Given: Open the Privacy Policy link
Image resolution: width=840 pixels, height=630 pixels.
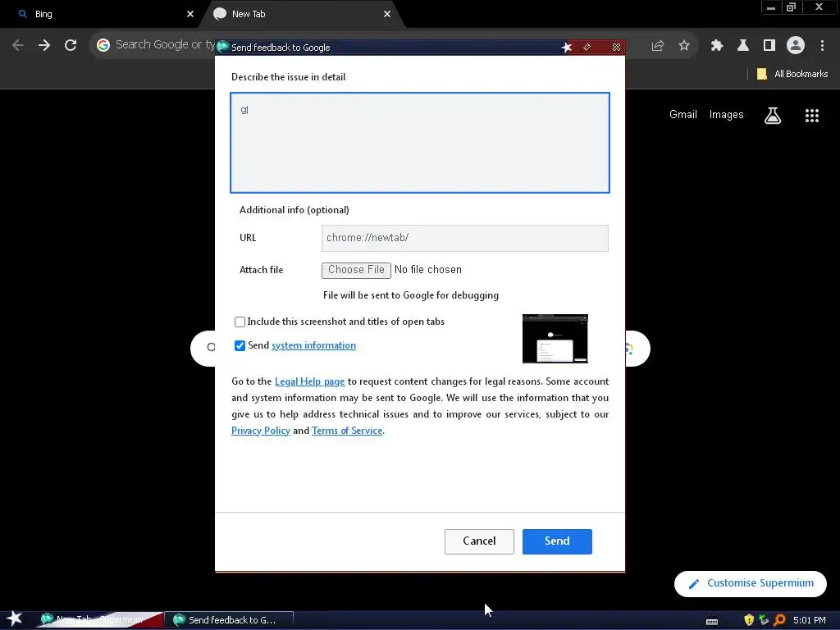Looking at the screenshot, I should coord(261,431).
